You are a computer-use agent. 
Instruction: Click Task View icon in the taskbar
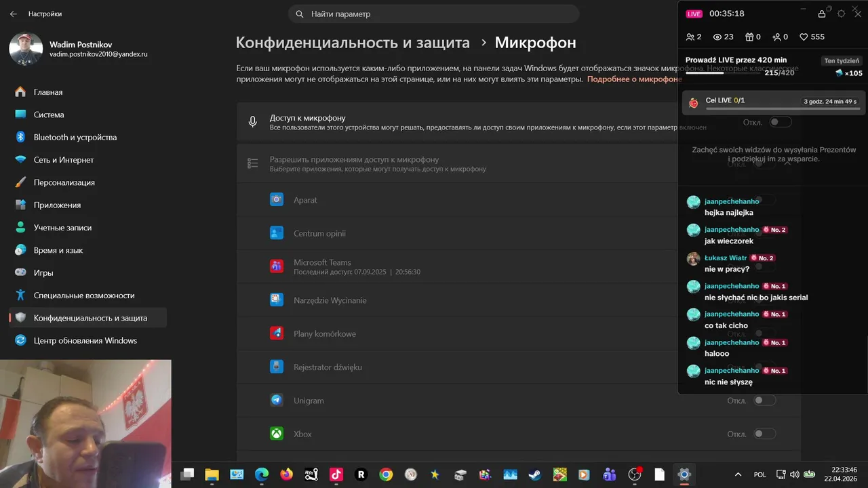[x=187, y=474]
